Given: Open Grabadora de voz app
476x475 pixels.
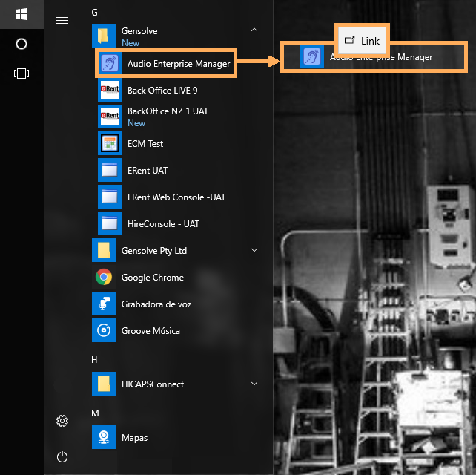Looking at the screenshot, I should [156, 304].
